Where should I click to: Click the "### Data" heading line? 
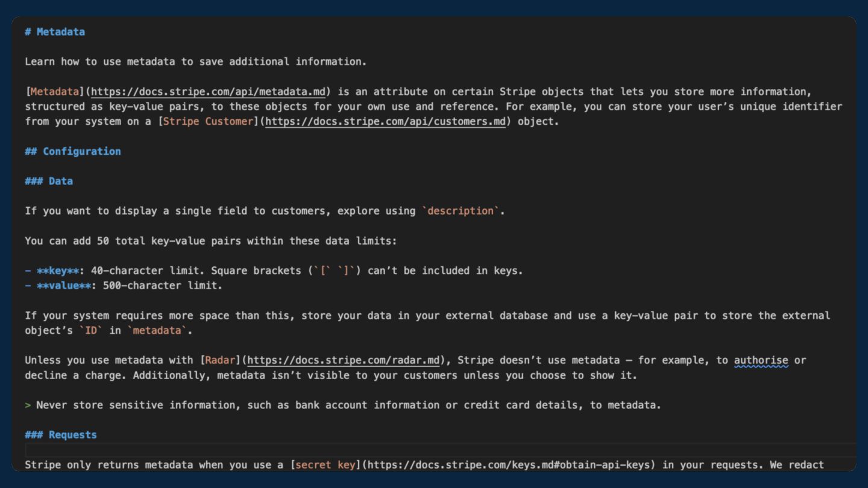(49, 181)
